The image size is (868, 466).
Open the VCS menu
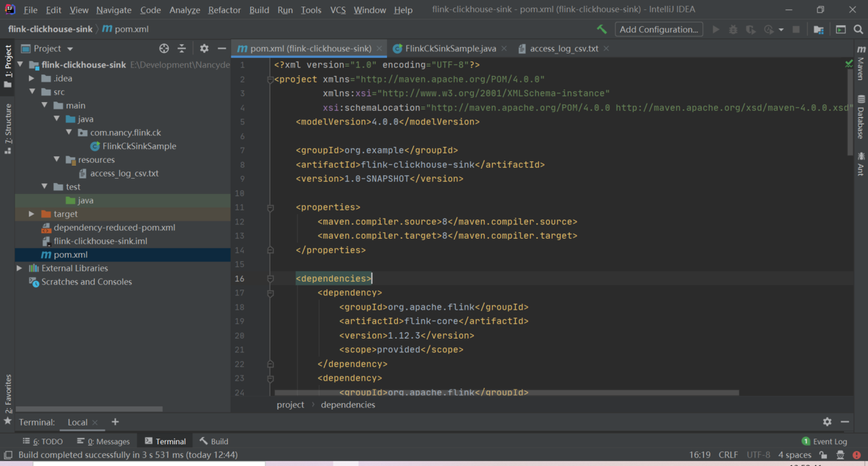pyautogui.click(x=338, y=10)
